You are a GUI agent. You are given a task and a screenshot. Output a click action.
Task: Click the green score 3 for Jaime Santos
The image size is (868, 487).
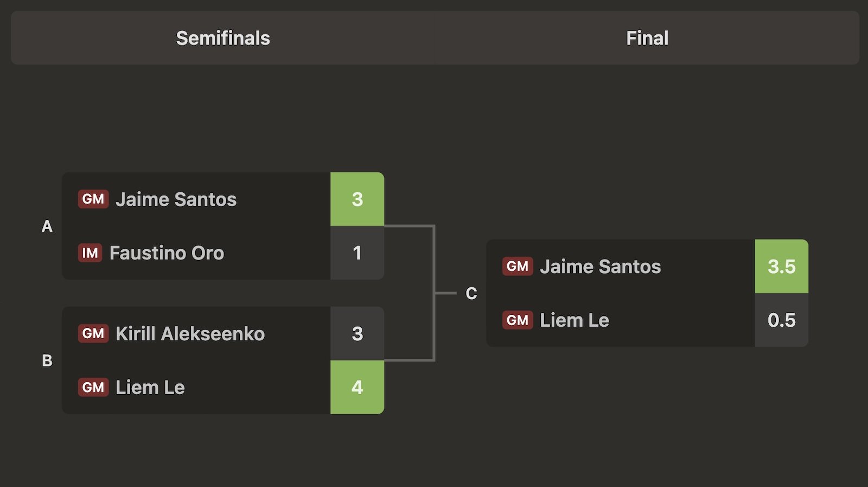tap(357, 199)
